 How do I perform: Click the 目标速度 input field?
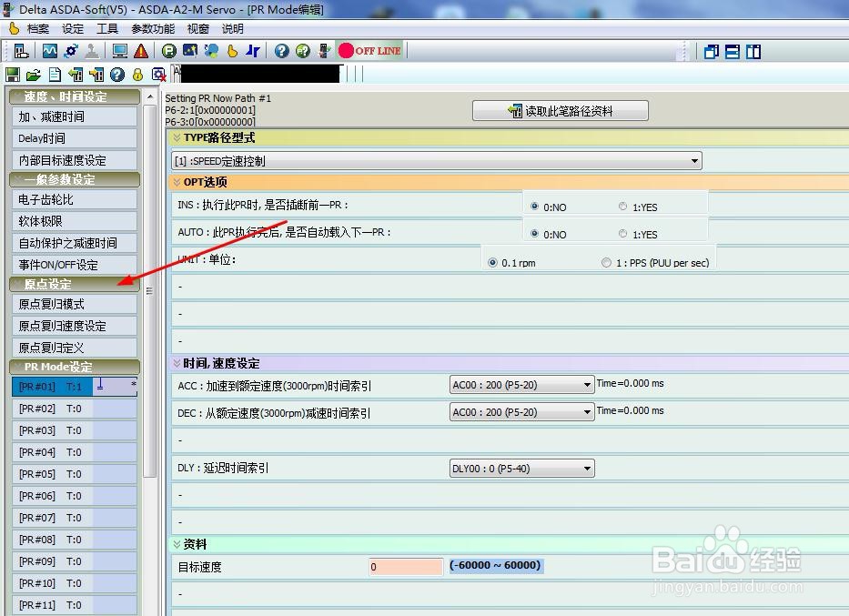click(406, 567)
